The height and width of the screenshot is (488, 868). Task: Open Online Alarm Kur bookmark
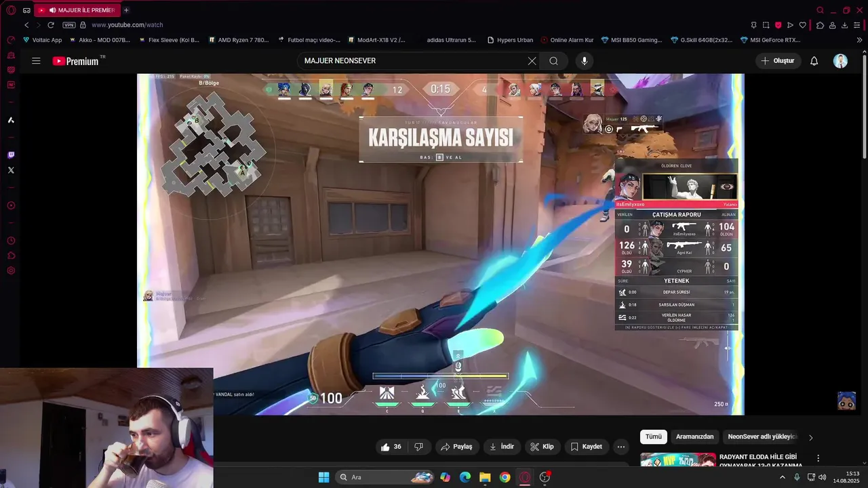567,40
